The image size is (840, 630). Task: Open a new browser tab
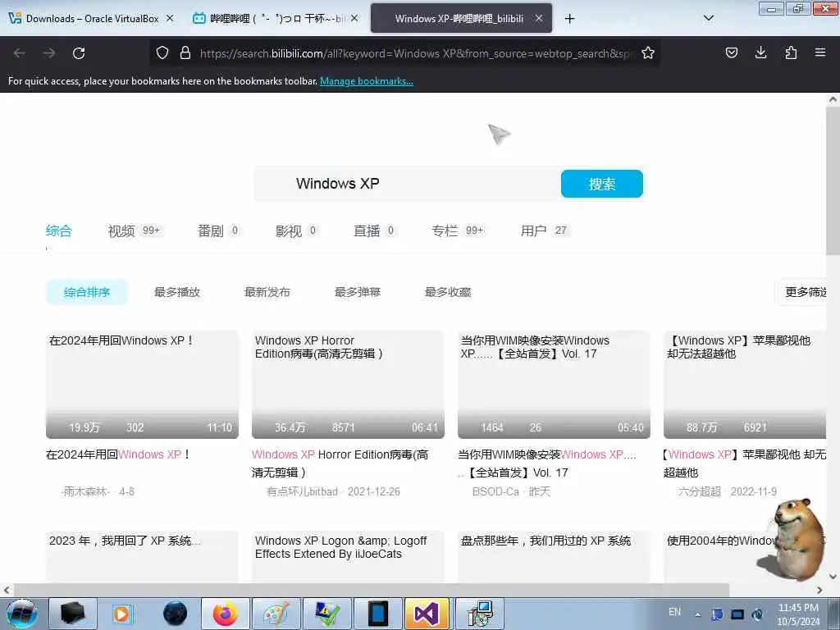(569, 19)
